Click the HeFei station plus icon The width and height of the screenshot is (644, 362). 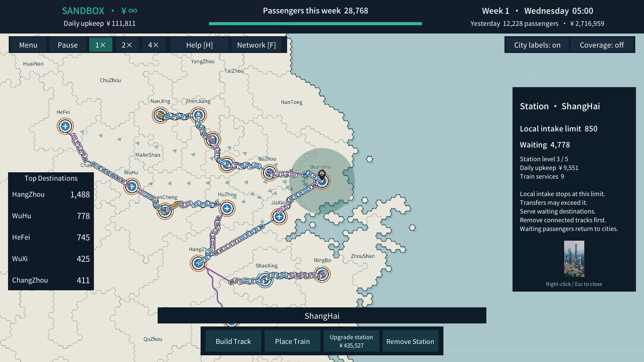point(65,126)
